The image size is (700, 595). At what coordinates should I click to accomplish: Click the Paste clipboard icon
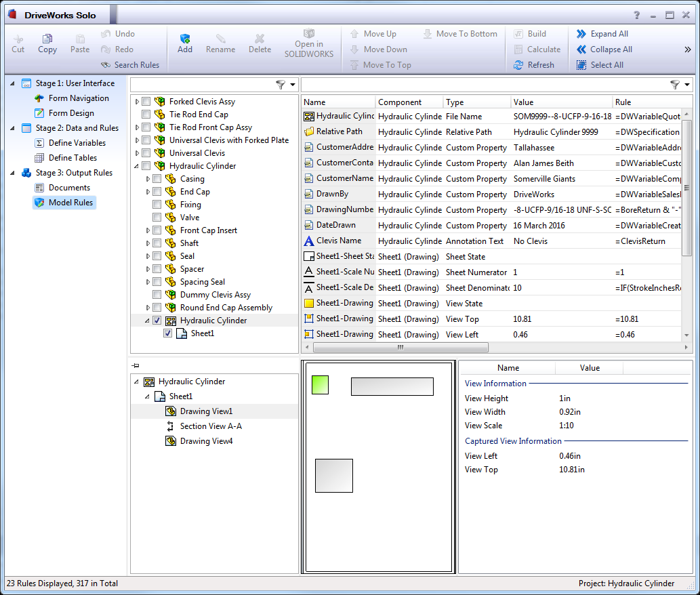click(x=80, y=38)
